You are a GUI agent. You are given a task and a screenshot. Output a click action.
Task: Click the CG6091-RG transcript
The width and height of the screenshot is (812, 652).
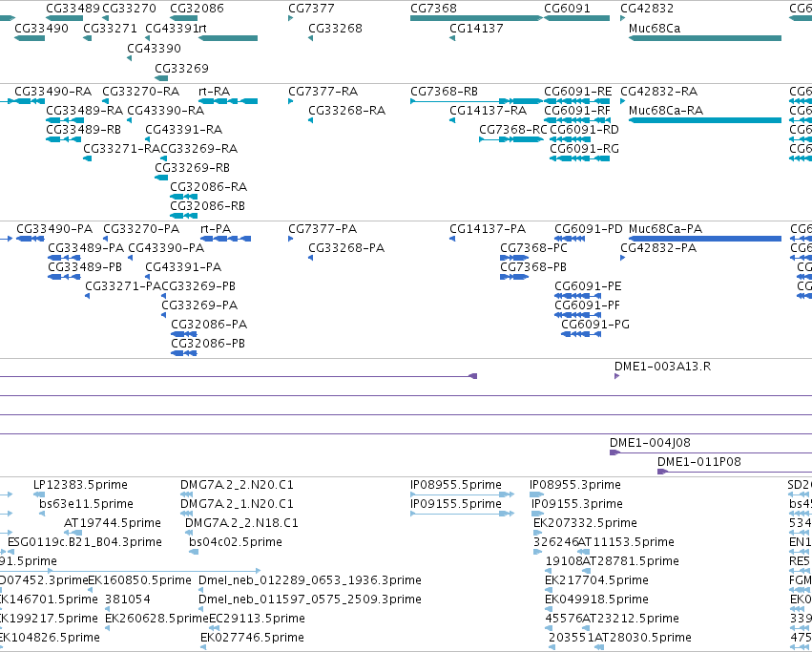579,158
